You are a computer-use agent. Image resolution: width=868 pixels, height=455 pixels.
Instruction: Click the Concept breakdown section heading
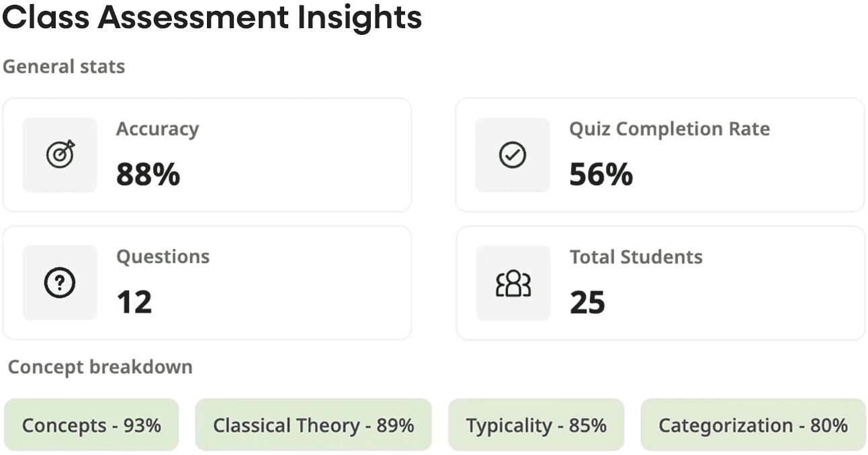(100, 367)
